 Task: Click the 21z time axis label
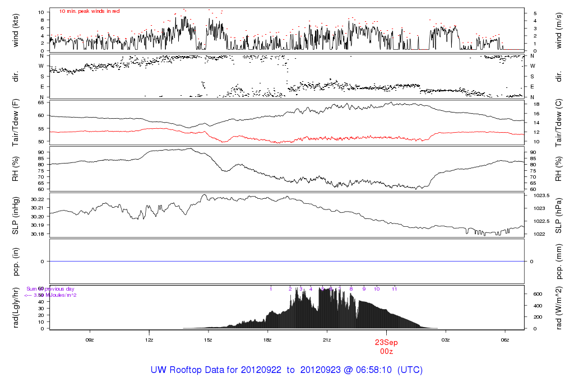click(327, 339)
